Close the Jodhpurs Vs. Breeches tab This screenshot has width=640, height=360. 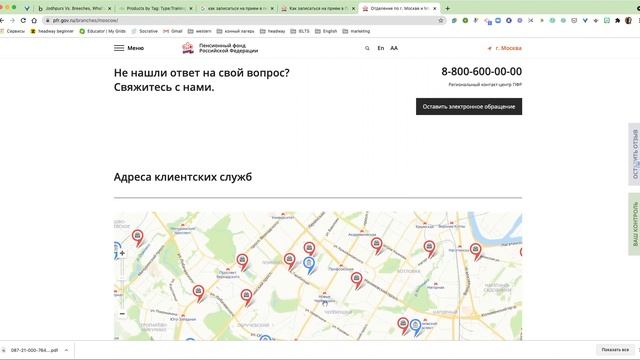point(109,8)
